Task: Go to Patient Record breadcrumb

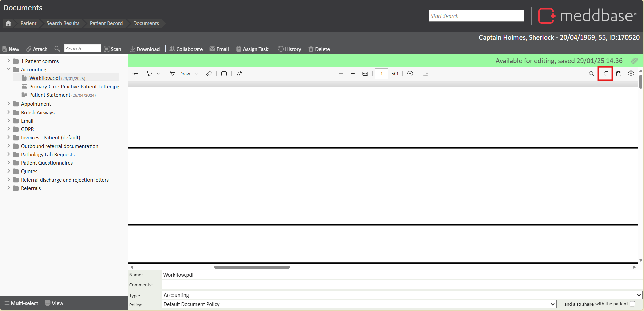Action: point(106,23)
